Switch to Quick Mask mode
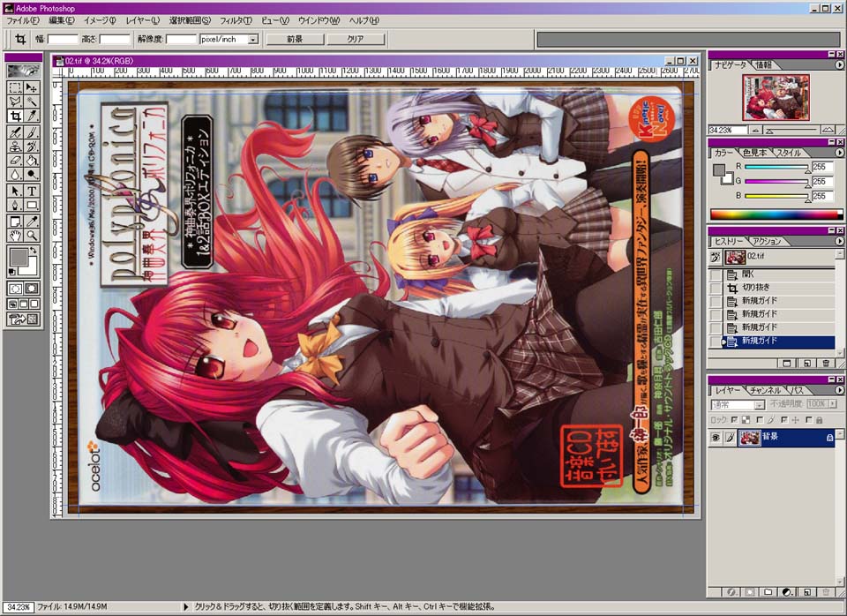The image size is (847, 616). 32,289
